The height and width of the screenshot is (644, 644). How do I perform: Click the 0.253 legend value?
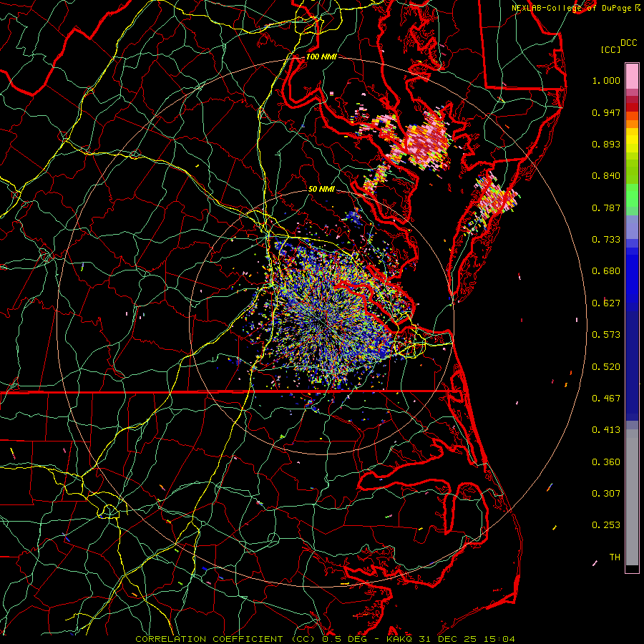606,525
